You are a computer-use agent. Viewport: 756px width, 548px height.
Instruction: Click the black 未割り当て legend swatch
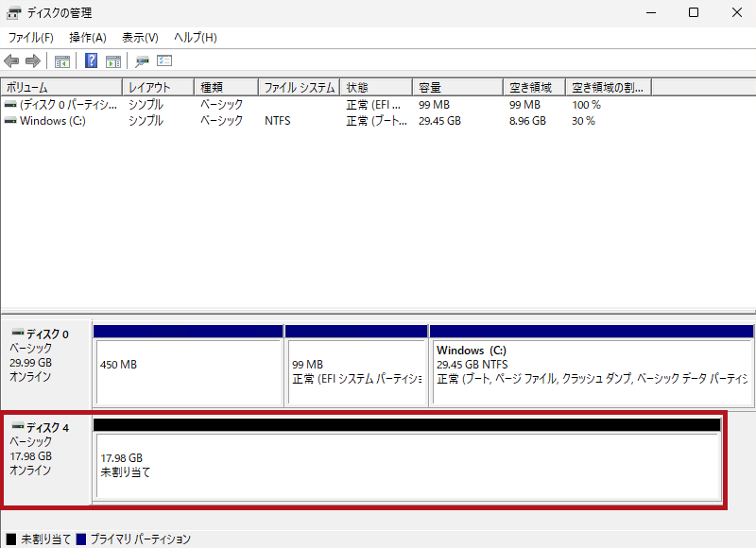pos(10,539)
